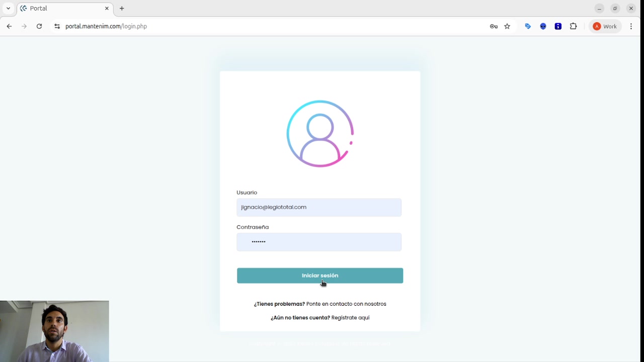
Task: Click the saved passwords key icon
Action: pyautogui.click(x=494, y=27)
